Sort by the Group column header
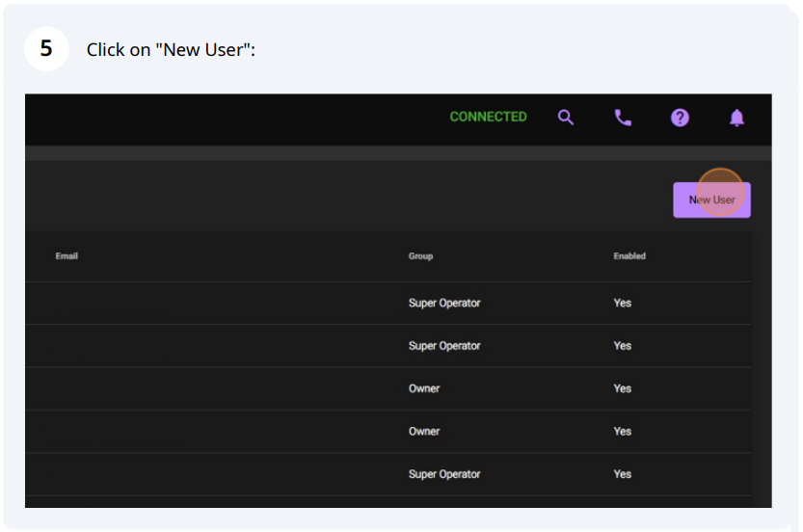Image resolution: width=803 pixels, height=532 pixels. [x=420, y=256]
